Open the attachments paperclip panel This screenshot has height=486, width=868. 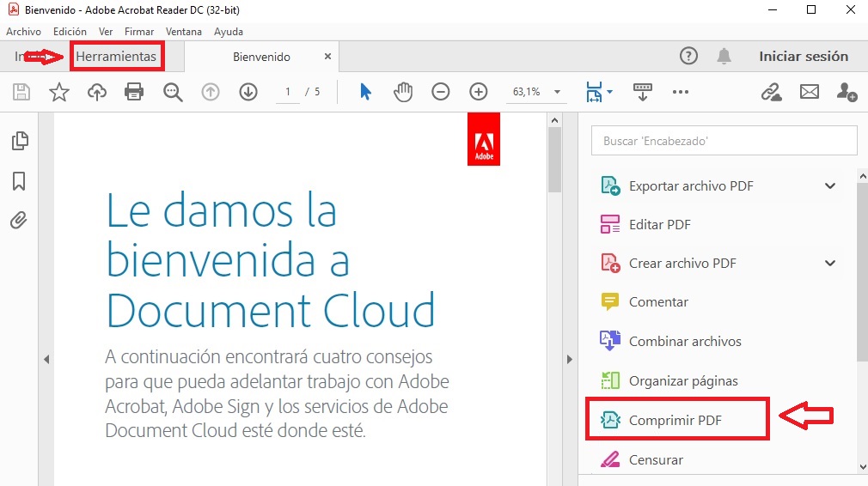click(x=19, y=220)
